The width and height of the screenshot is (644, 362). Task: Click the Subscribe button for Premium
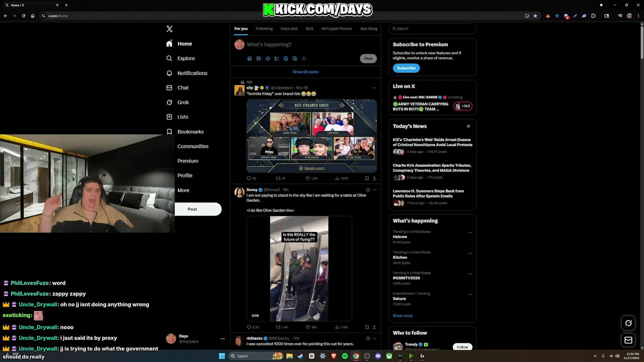[406, 68]
